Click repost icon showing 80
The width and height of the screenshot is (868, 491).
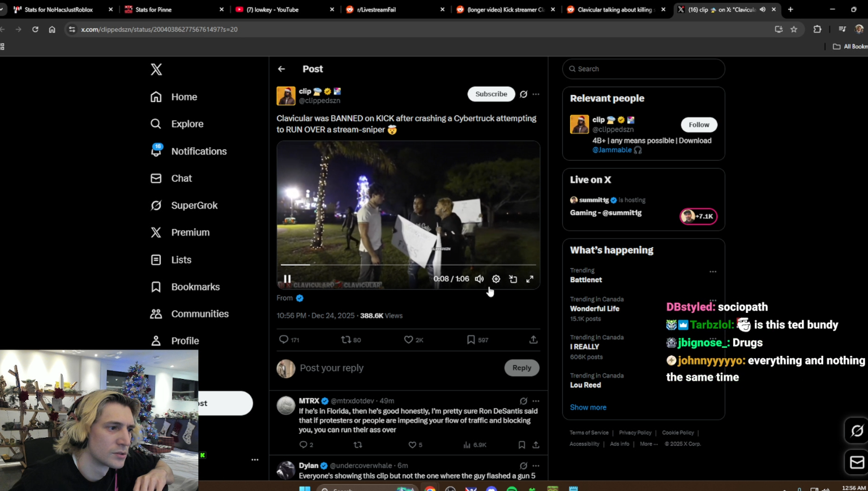[x=346, y=339]
